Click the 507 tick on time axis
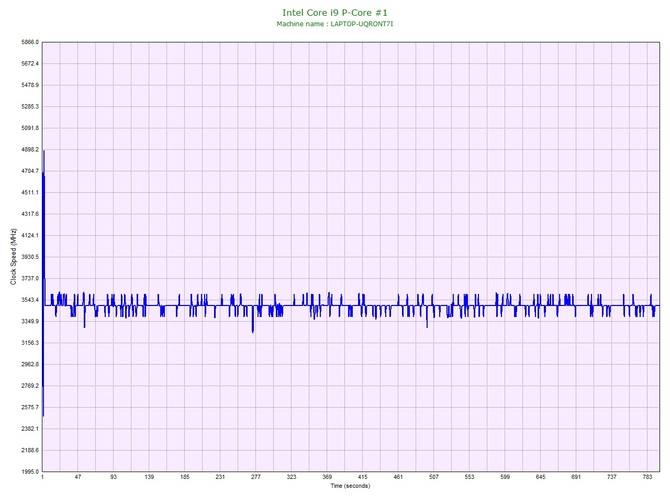The height and width of the screenshot is (503, 670). click(434, 477)
